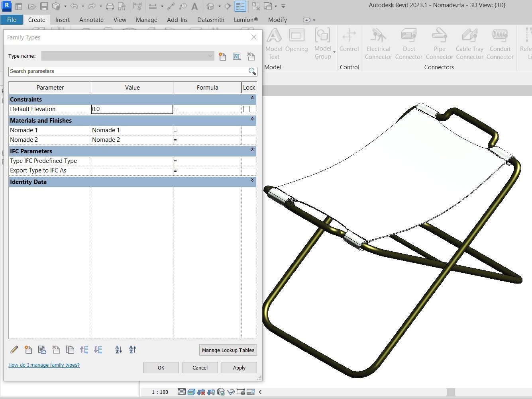The image size is (532, 399).
Task: Click the Cable Tray Connector tool
Action: [470, 44]
